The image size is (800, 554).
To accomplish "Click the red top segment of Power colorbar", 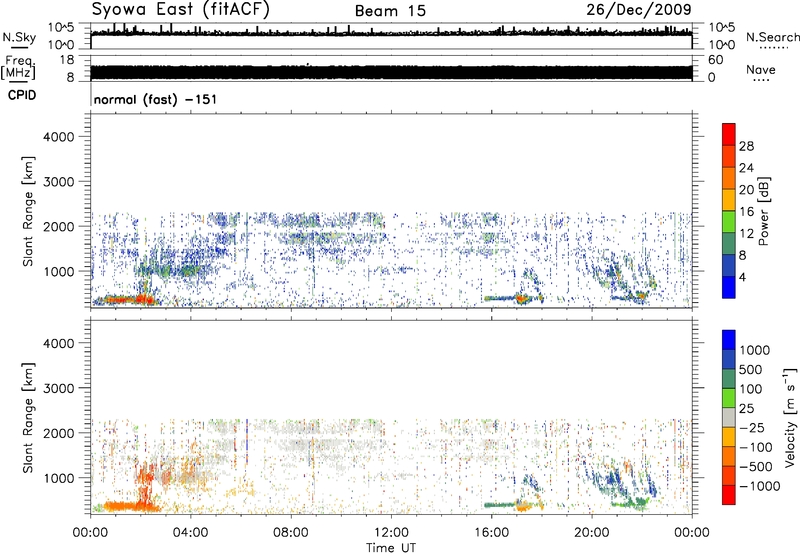I will [729, 135].
